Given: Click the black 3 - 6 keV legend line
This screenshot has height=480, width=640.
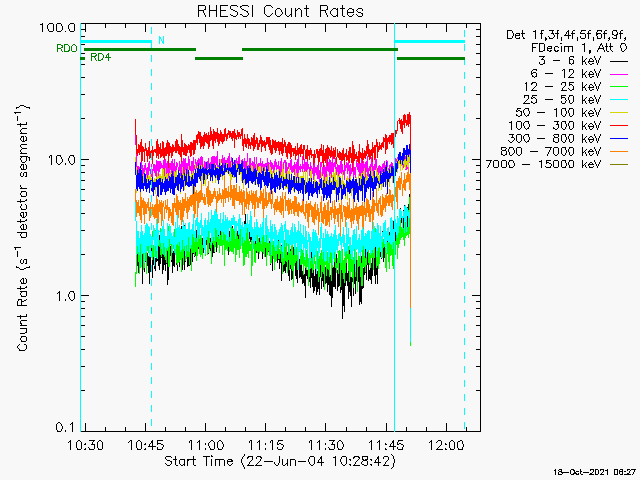Looking at the screenshot, I should (x=619, y=60).
